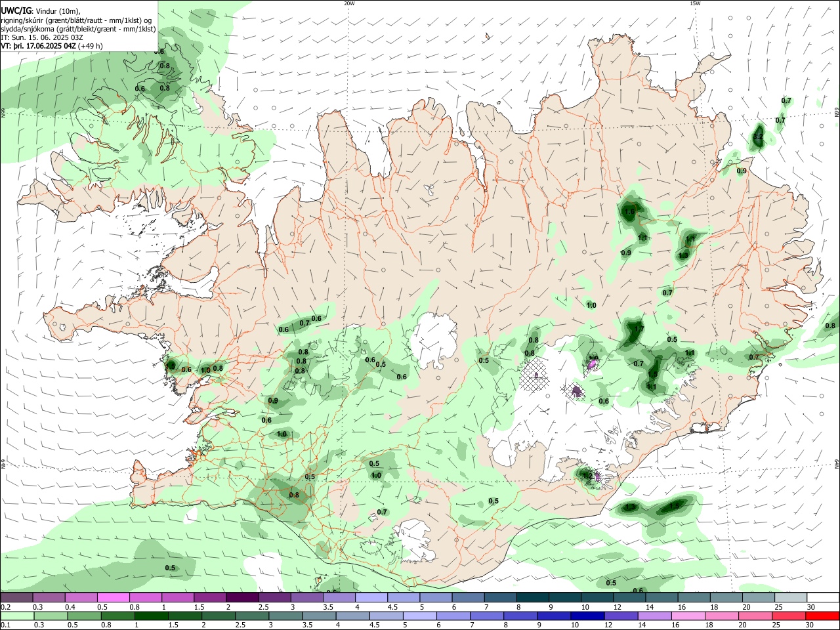Pick the light gray swatch labeled 25 in the snow legend
This screenshot has width=840, height=630.
pyautogui.click(x=791, y=598)
